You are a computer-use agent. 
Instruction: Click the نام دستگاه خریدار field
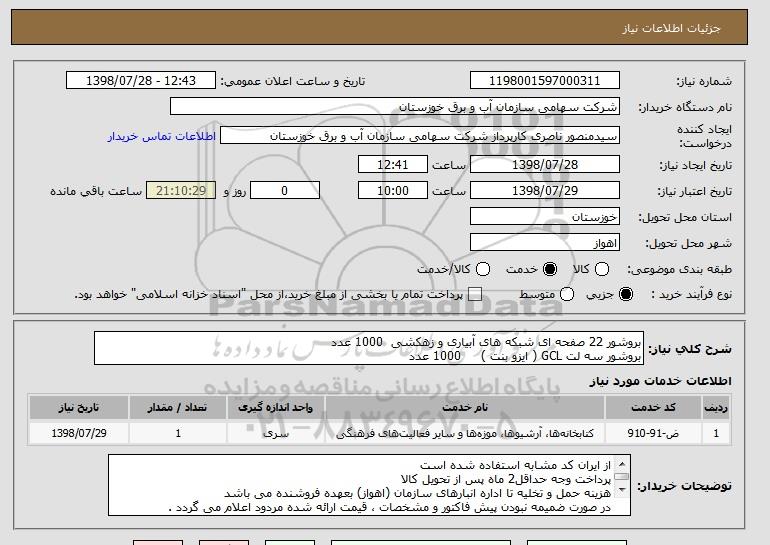(x=395, y=107)
